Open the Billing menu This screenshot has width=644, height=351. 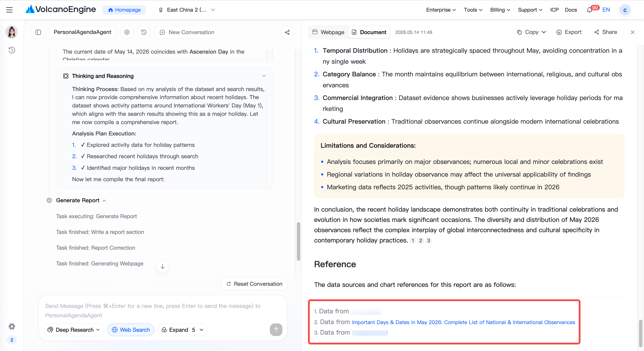click(500, 10)
